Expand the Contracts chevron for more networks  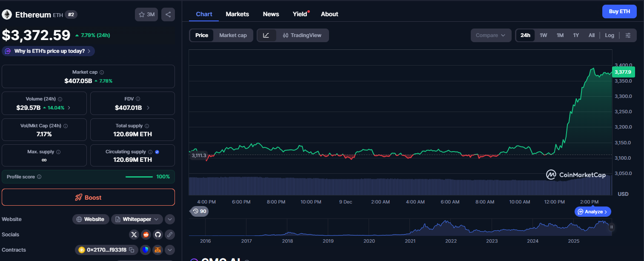[169, 250]
